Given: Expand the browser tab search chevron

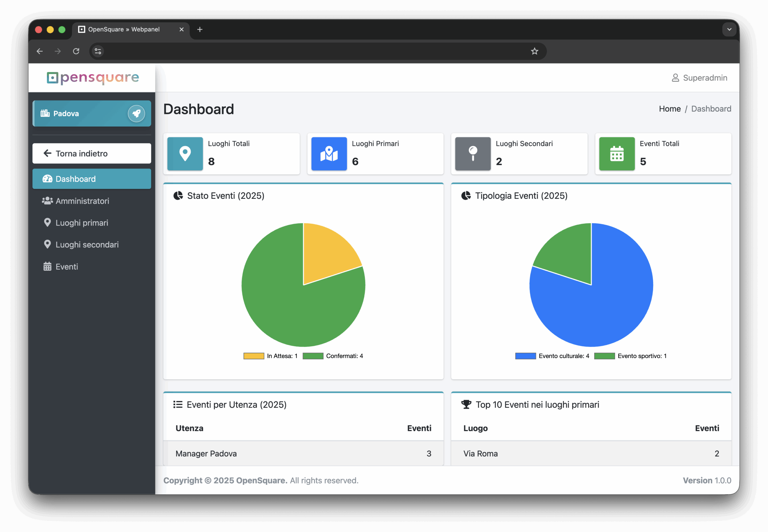Looking at the screenshot, I should pyautogui.click(x=729, y=29).
